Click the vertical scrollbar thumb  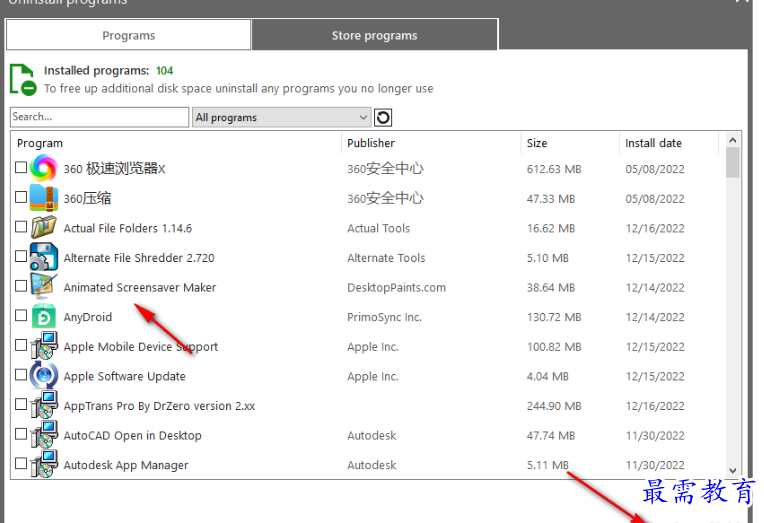pos(732,163)
